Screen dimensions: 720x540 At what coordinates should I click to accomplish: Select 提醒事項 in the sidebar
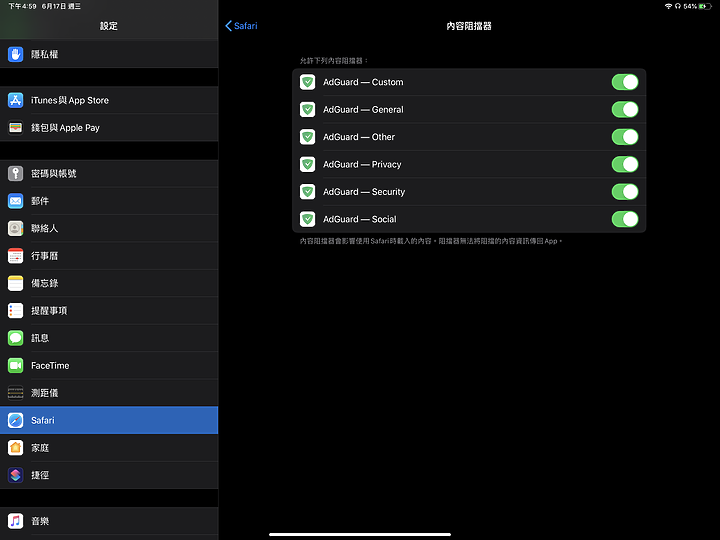coord(109,311)
